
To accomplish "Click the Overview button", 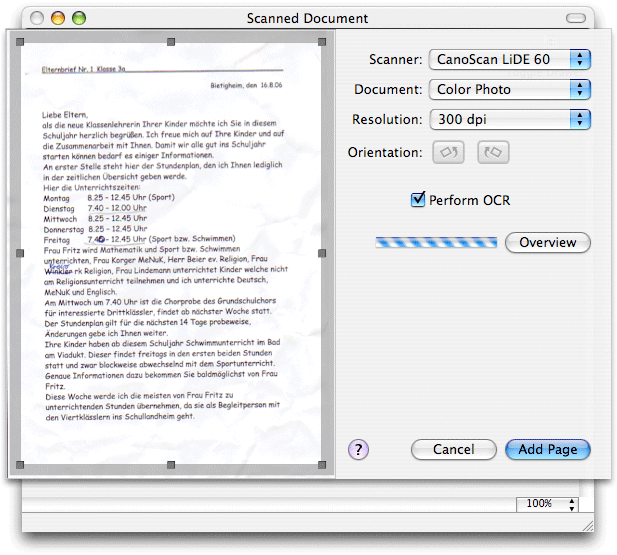I will (x=547, y=242).
